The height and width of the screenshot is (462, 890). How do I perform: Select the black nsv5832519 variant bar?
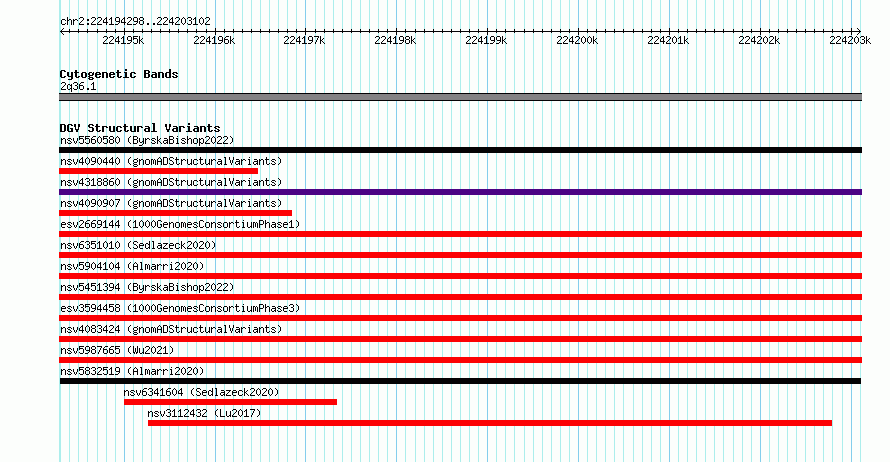(x=460, y=381)
